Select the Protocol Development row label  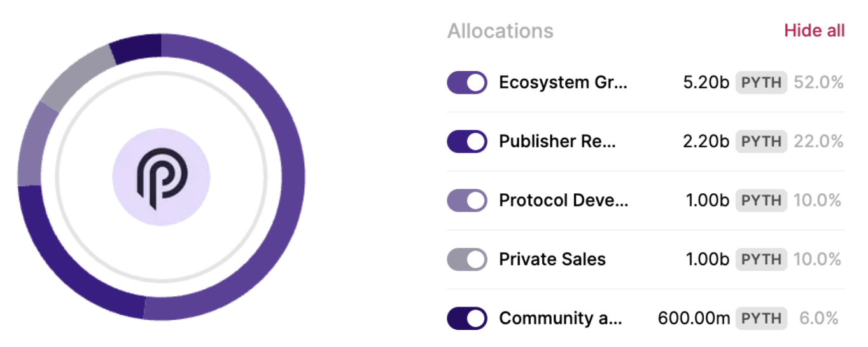click(x=563, y=201)
